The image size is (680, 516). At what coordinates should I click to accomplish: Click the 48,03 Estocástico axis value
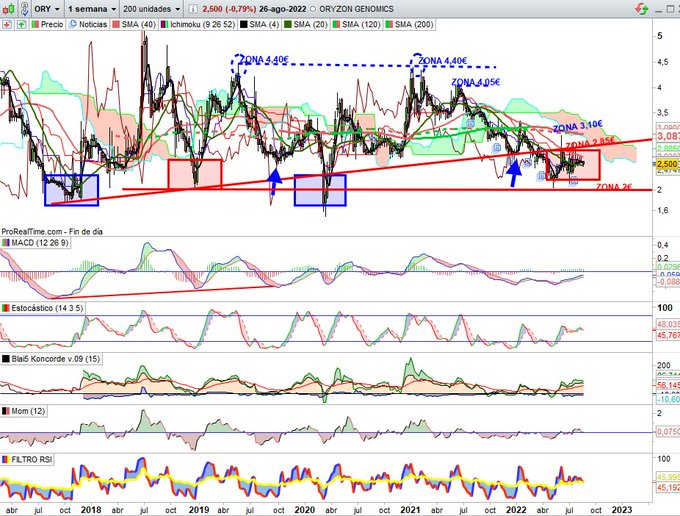(x=668, y=324)
